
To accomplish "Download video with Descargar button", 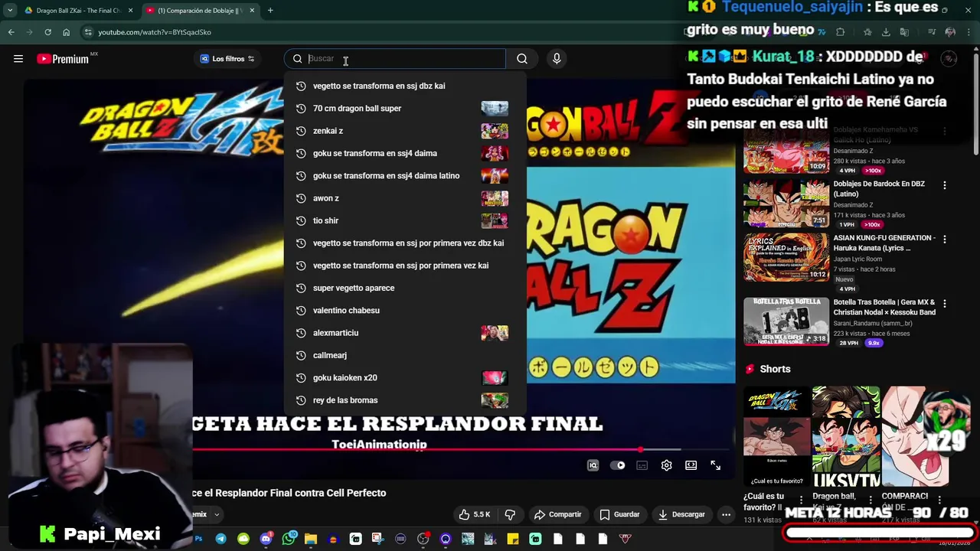I will (x=681, y=514).
